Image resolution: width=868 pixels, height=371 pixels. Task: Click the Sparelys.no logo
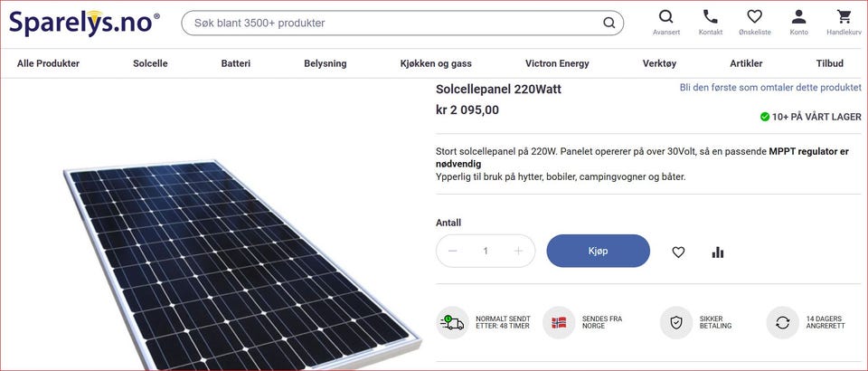pos(84,23)
